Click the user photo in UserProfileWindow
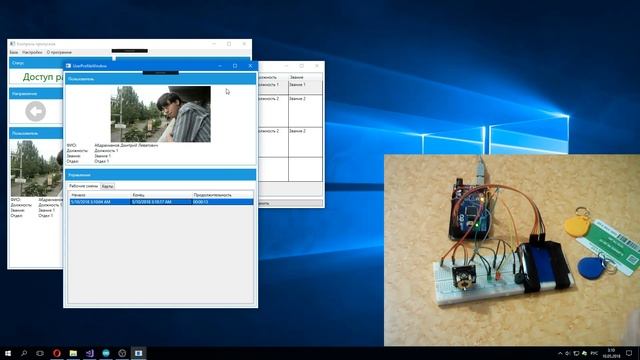640x360 pixels. (161, 114)
